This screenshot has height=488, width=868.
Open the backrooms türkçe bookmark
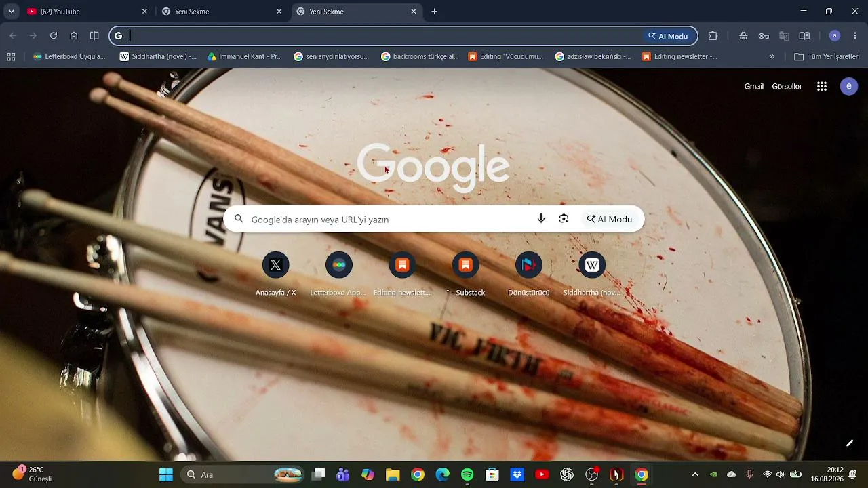point(420,57)
